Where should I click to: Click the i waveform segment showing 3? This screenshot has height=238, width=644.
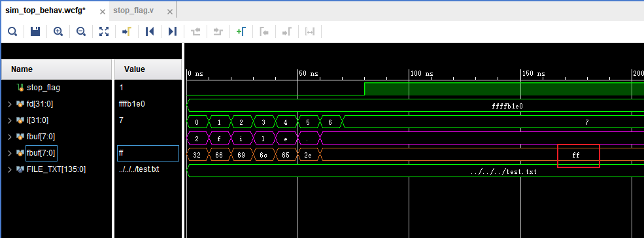263,122
